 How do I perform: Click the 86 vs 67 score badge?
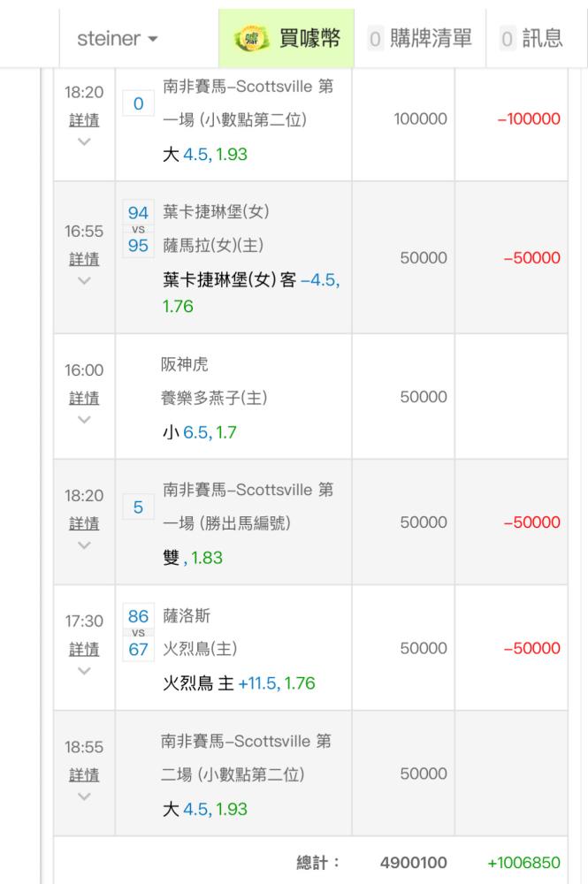138,633
